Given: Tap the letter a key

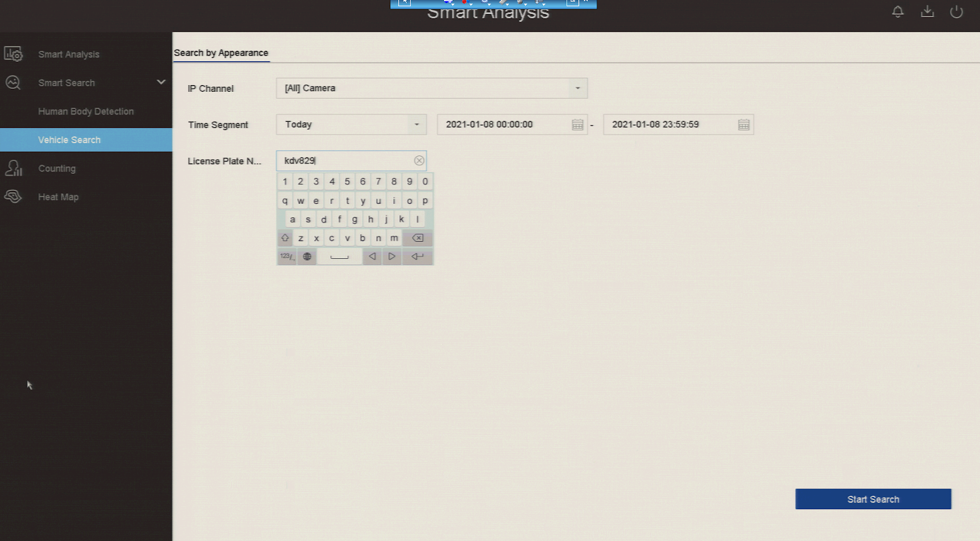Looking at the screenshot, I should point(293,219).
